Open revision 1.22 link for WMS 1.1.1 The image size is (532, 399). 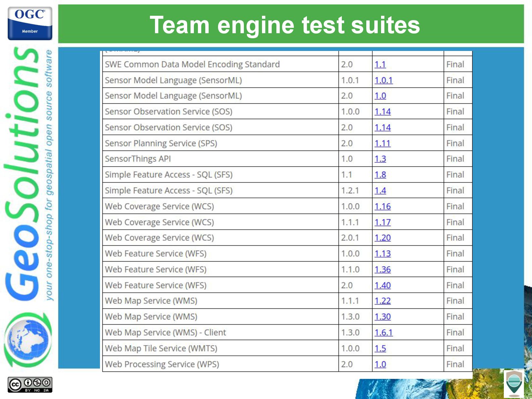382,301
